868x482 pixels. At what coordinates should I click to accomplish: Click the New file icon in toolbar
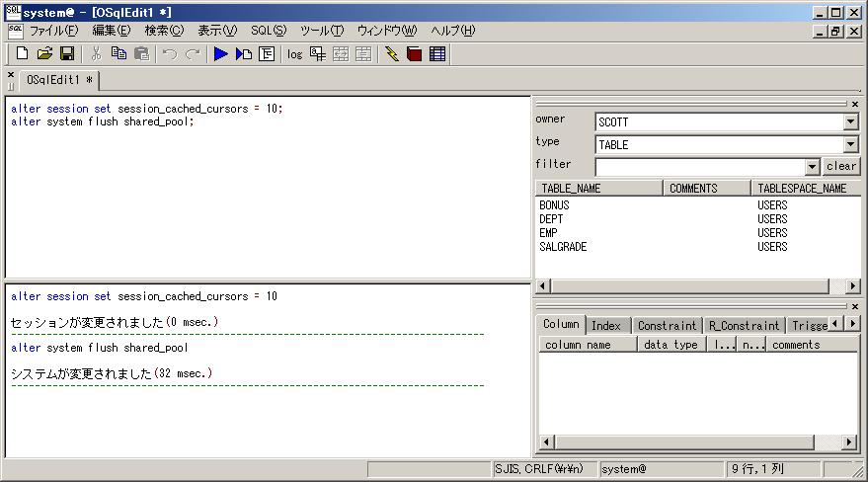[x=22, y=54]
